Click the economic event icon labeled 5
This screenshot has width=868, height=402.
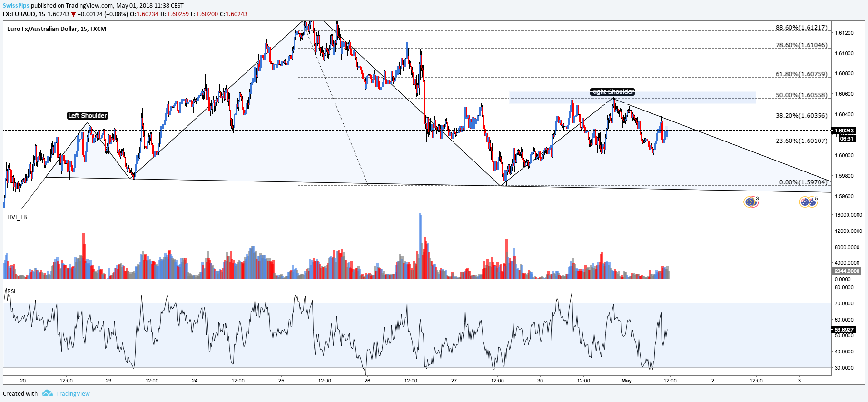[x=808, y=202]
